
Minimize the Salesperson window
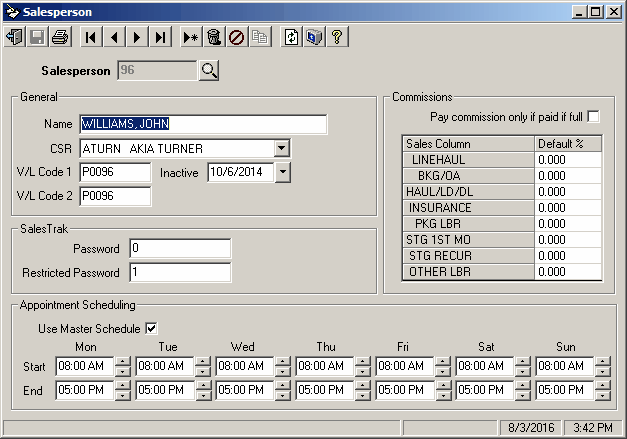pos(579,12)
